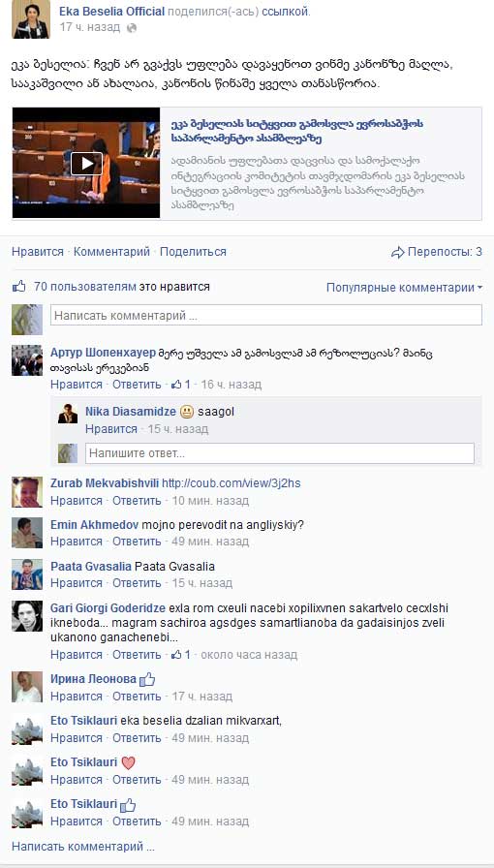Click Комментарий link under the post
This screenshot has height=868, width=494.
(111, 251)
